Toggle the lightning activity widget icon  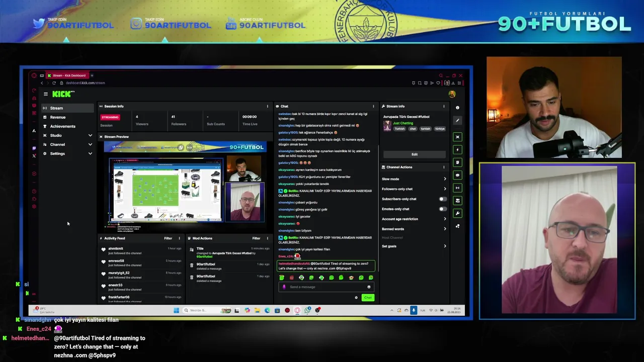(457, 150)
